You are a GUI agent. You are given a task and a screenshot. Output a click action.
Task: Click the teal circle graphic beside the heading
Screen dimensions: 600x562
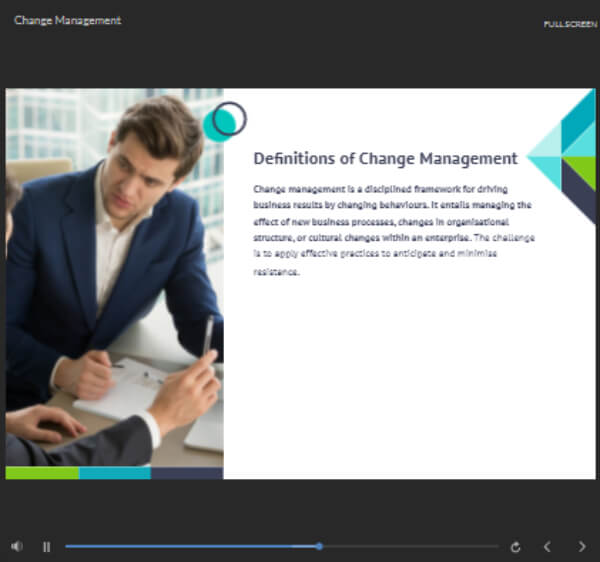coord(223,122)
